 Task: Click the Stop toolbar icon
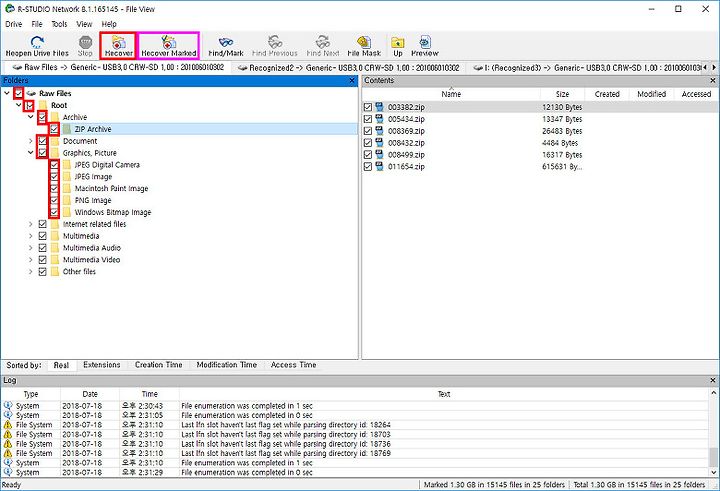(85, 43)
